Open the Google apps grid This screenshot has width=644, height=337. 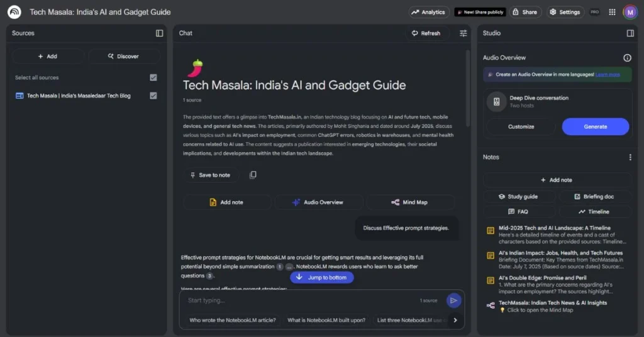tap(612, 12)
